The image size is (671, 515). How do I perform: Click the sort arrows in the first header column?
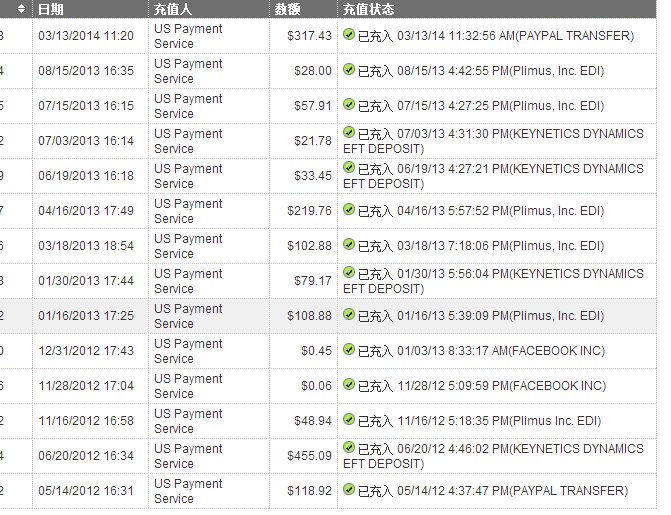click(x=22, y=9)
